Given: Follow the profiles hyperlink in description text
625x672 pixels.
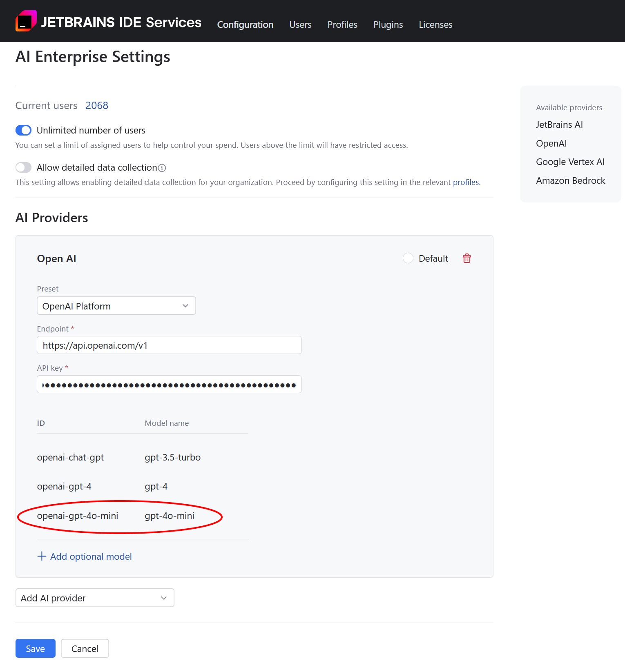Looking at the screenshot, I should (466, 182).
